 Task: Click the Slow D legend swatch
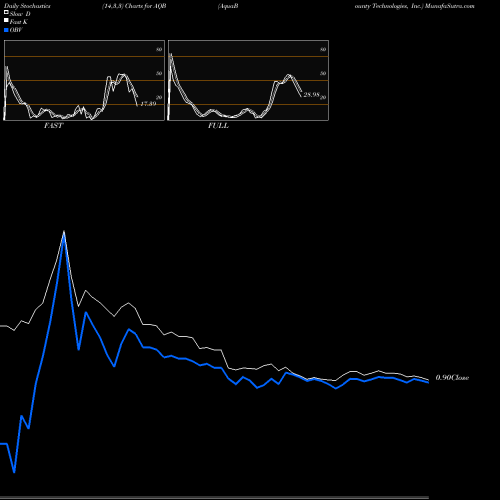[6, 13]
